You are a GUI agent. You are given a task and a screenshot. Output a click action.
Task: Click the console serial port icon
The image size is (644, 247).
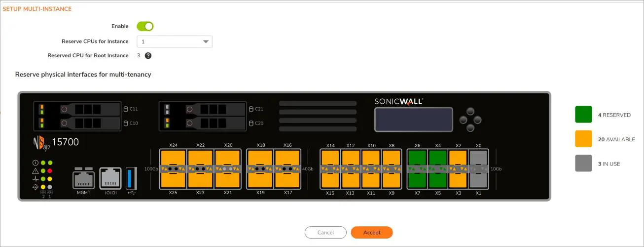pos(110,178)
